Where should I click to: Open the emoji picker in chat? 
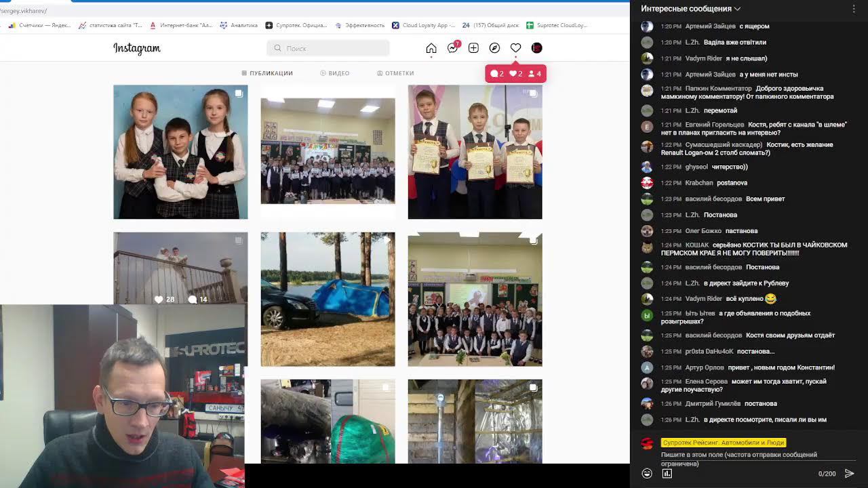[x=647, y=474]
